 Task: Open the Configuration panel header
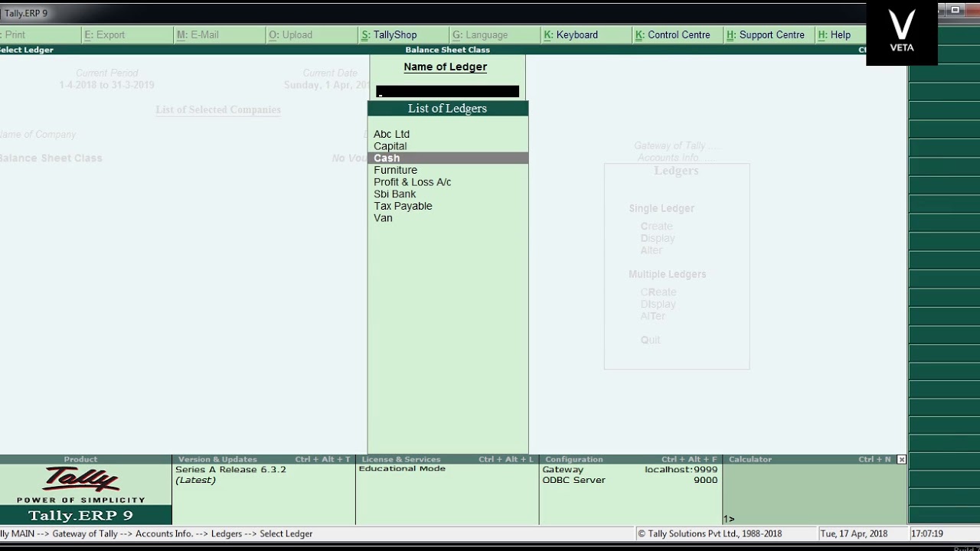[x=632, y=459]
